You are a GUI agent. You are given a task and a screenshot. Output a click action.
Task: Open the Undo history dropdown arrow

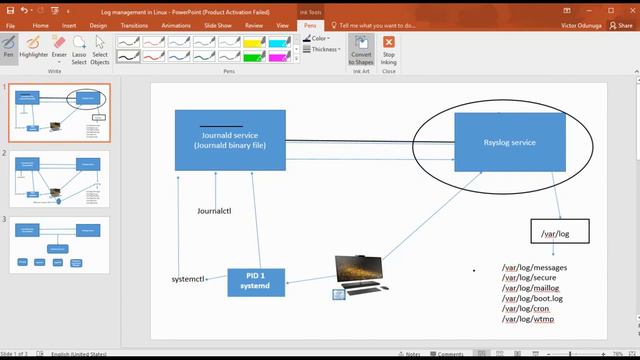(x=31, y=11)
